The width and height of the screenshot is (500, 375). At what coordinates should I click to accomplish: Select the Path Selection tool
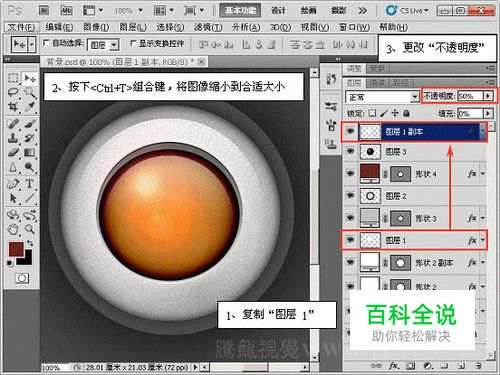(13, 198)
